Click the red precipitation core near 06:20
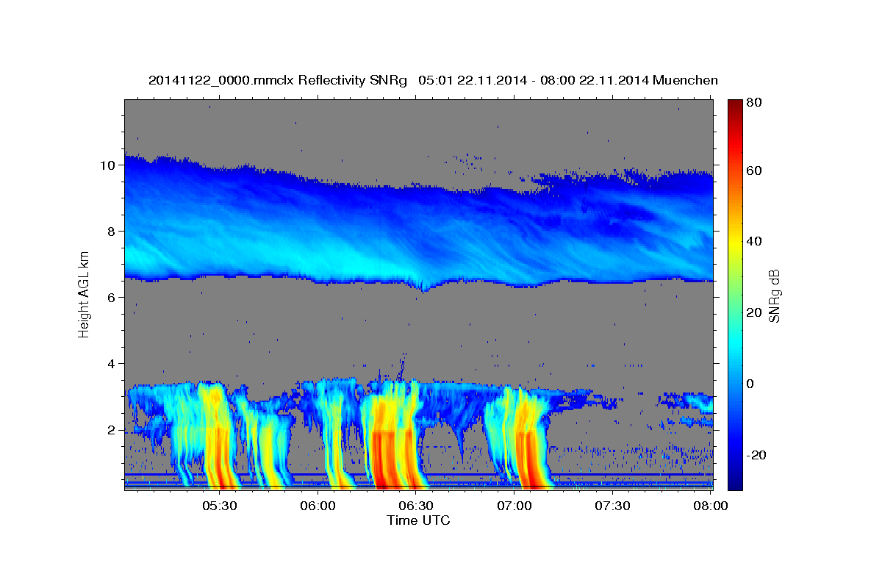 click(x=384, y=459)
